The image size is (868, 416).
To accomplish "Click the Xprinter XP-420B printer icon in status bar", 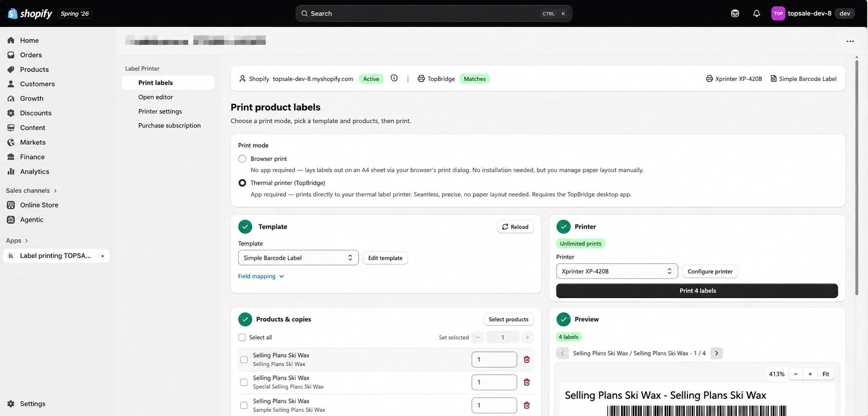I will coord(709,79).
